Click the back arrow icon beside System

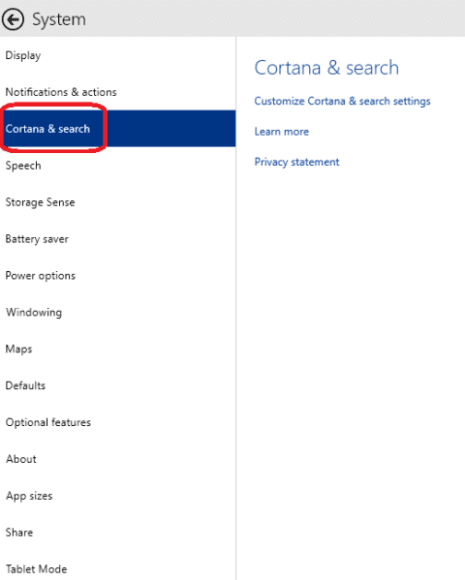[x=13, y=19]
